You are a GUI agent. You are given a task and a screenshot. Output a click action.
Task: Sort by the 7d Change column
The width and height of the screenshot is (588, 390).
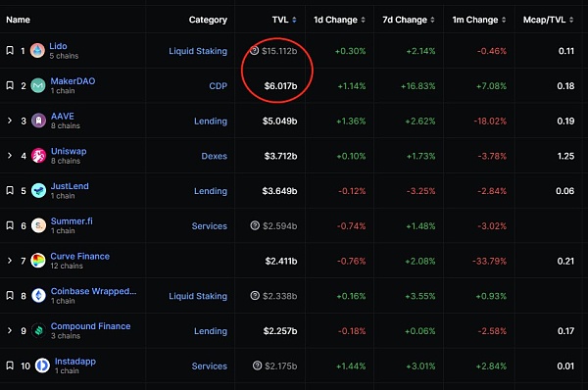(x=409, y=20)
